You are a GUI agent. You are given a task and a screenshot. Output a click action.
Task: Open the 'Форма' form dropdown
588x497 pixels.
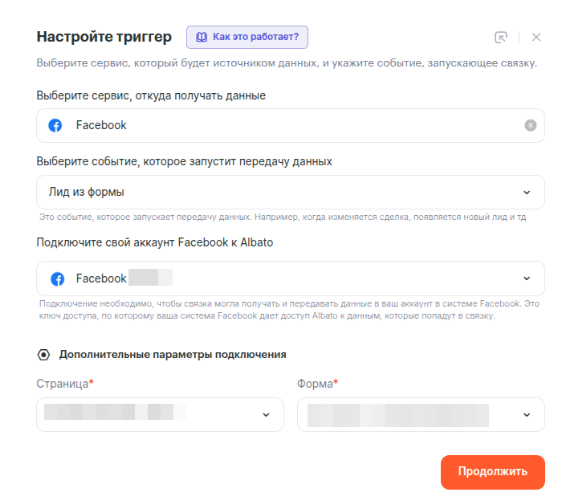[x=421, y=414]
